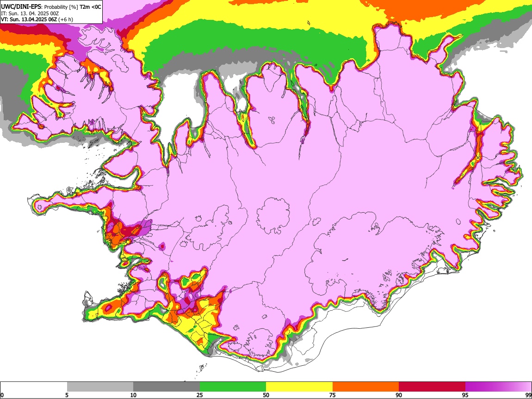Image resolution: width=532 pixels, height=399 pixels.
Task: Click the green 25–50% legend swatch
Action: (233, 387)
